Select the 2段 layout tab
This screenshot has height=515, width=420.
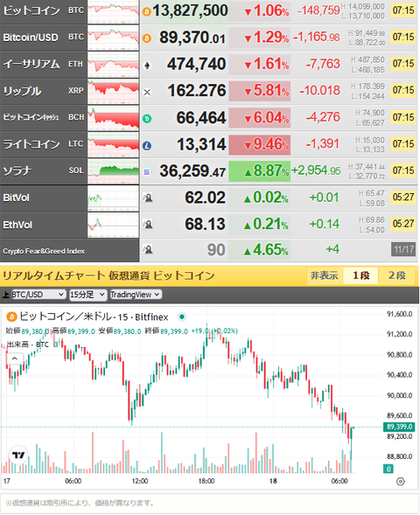pyautogui.click(x=397, y=275)
